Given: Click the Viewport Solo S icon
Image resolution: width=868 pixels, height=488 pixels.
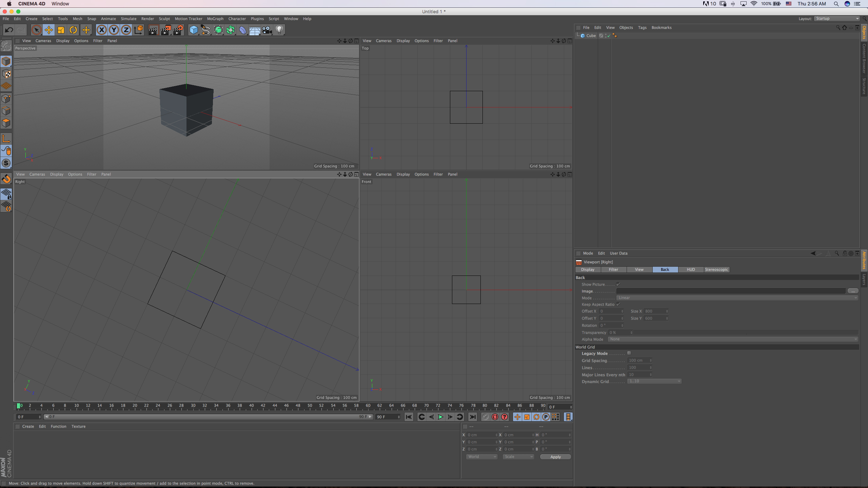Looking at the screenshot, I should 6,163.
